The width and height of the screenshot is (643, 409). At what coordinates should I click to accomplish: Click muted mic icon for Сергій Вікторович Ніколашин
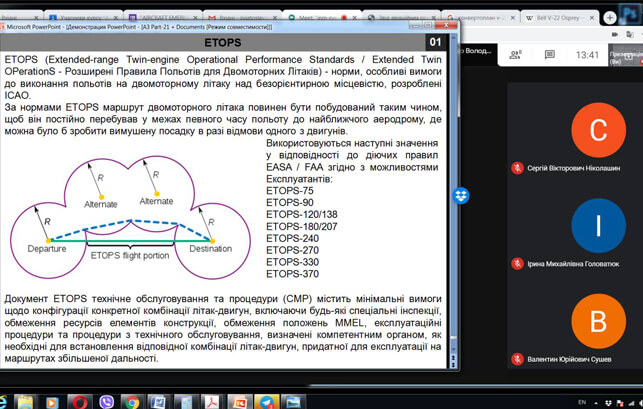[517, 168]
